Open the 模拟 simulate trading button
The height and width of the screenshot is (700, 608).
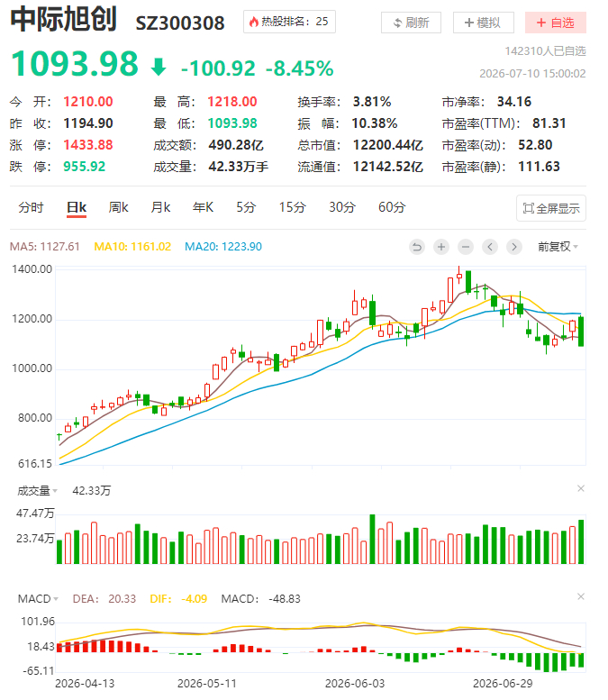(483, 23)
